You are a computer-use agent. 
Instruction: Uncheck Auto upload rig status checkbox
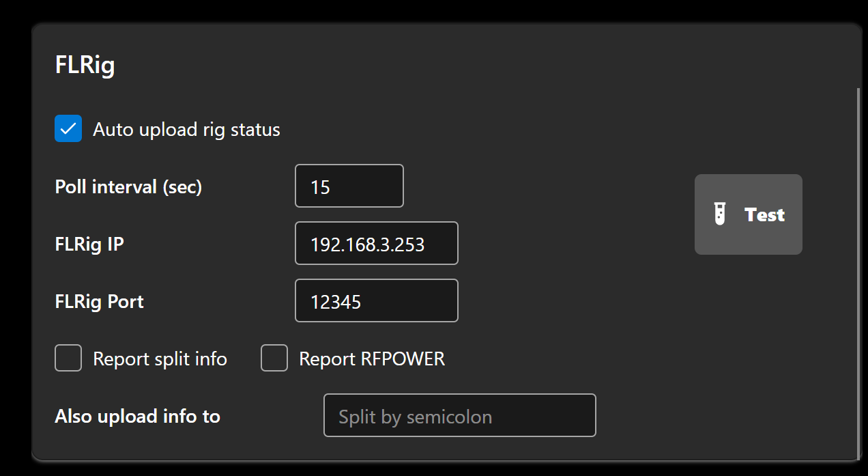[68, 128]
